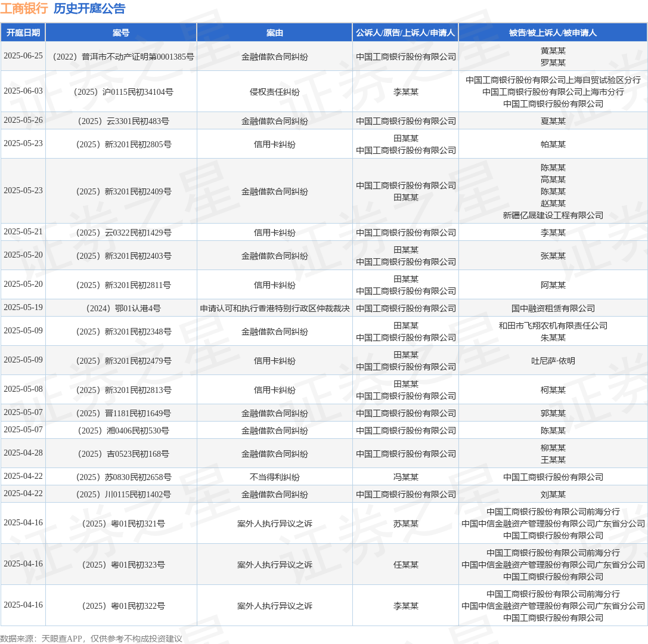Viewport: 648px width, 644px height.
Task: Select date cell 2025-05-21
Action: click(x=23, y=232)
